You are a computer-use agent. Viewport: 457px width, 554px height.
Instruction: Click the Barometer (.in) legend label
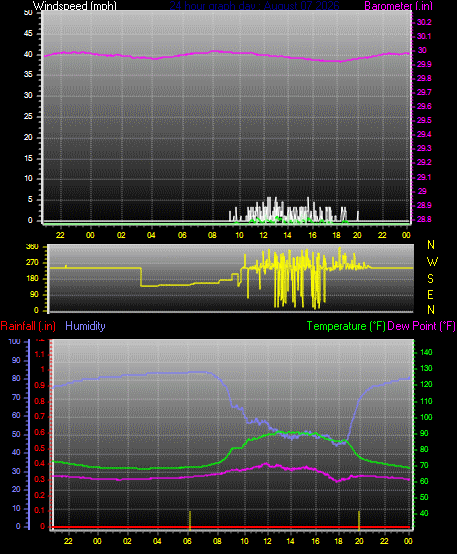(398, 6)
